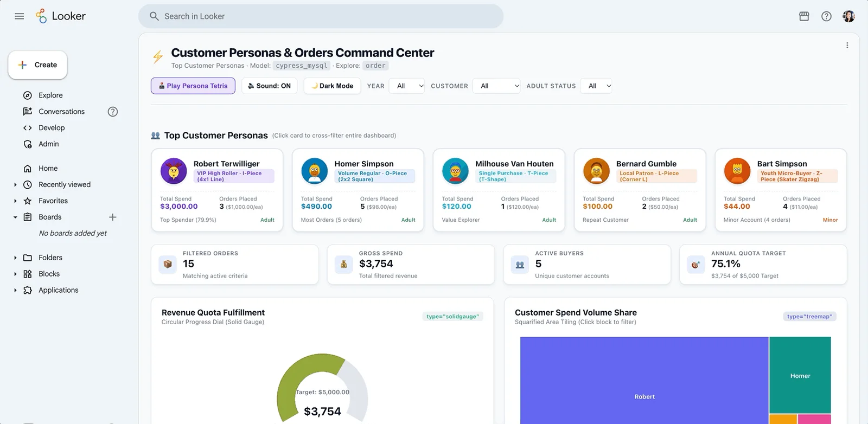The width and height of the screenshot is (868, 424).
Task: Open the main hamburger menu
Action: coord(20,16)
